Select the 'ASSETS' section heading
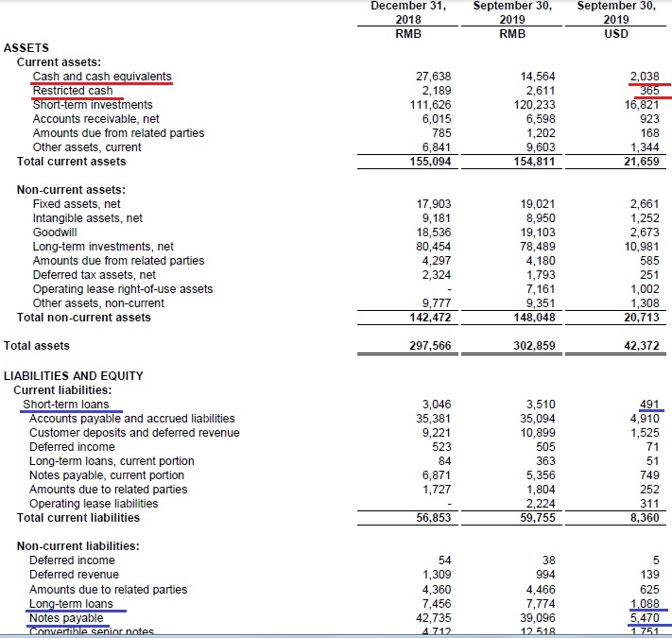 pos(26,48)
